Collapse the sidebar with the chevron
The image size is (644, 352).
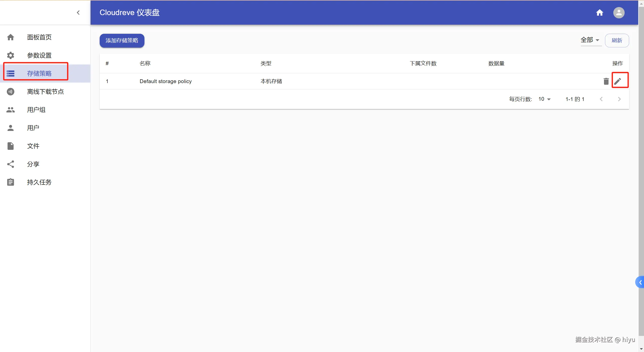coord(78,13)
